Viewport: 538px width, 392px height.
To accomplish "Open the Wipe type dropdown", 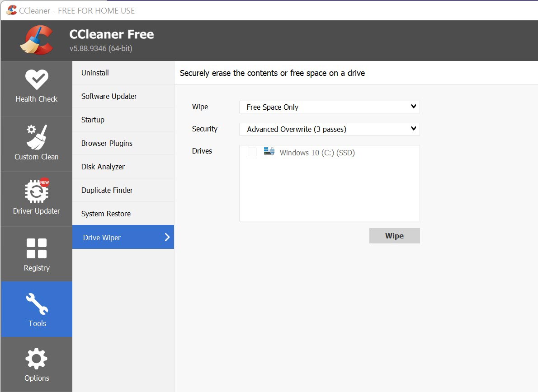I will [x=330, y=107].
